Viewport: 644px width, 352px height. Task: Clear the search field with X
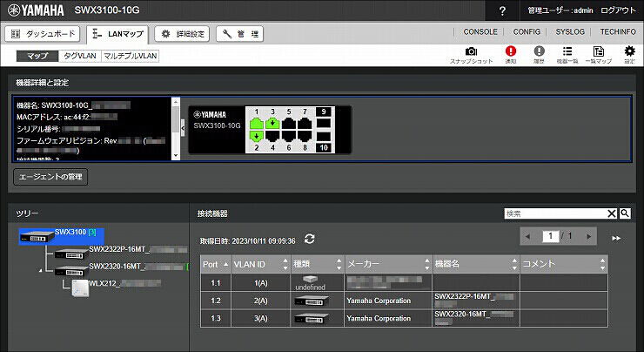pyautogui.click(x=612, y=213)
